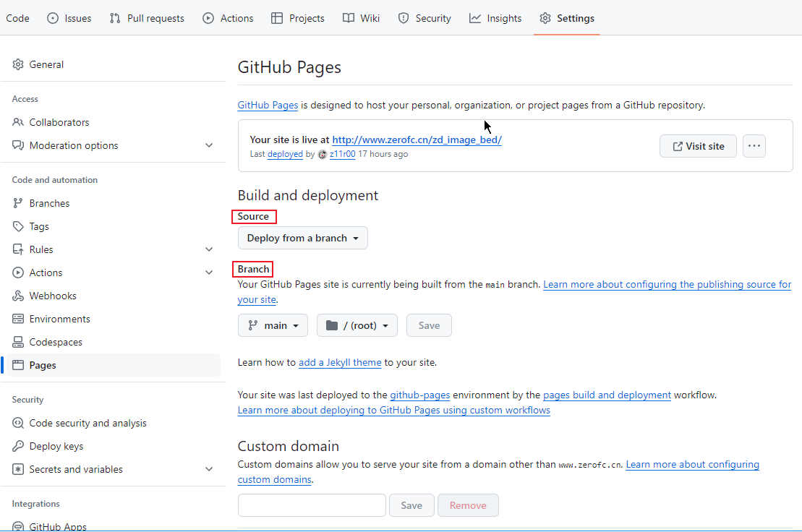Viewport: 802px width, 532px height.
Task: Click the Tags icon in sidebar
Action: (18, 226)
